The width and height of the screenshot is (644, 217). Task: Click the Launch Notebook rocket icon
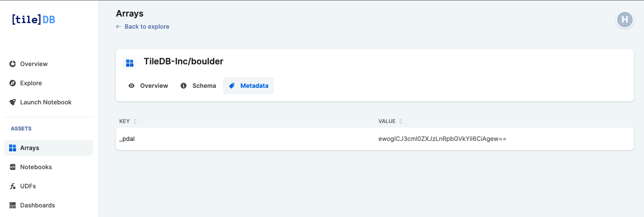click(13, 102)
